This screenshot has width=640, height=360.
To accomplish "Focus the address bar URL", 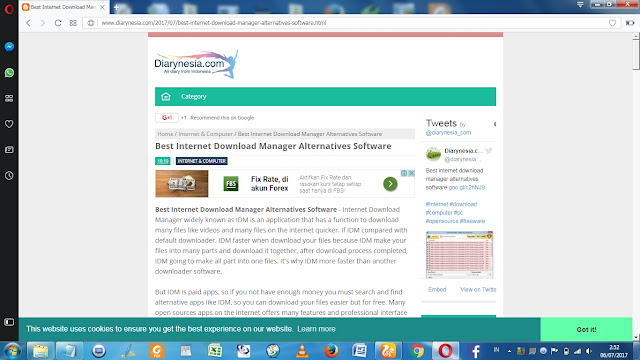I will [x=213, y=23].
